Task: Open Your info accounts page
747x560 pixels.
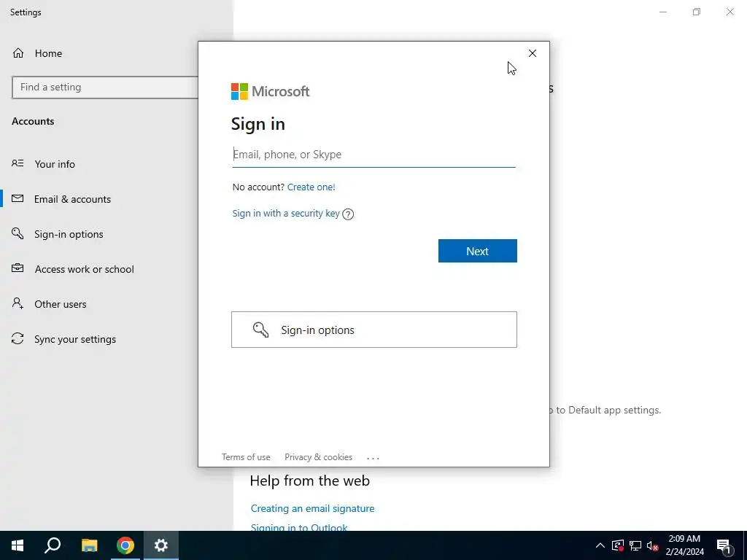Action: [54, 164]
